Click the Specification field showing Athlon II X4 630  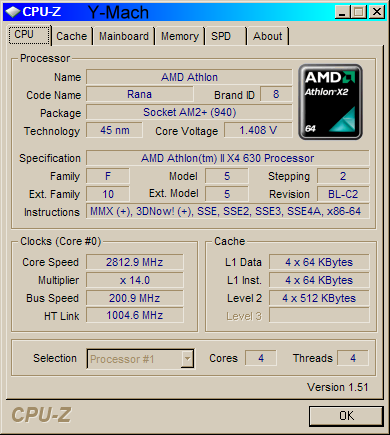(x=228, y=158)
